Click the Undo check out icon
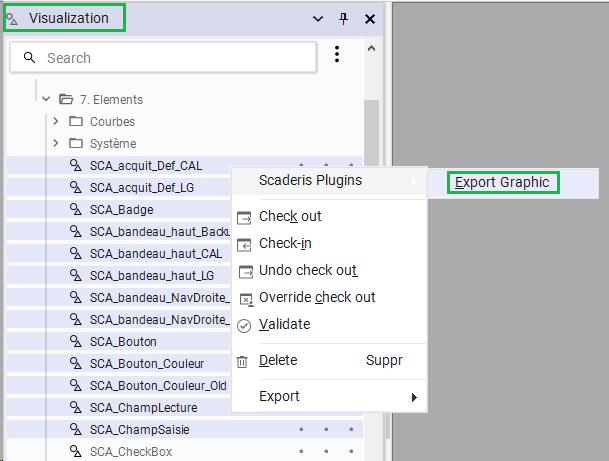This screenshot has width=609, height=461. 244,271
